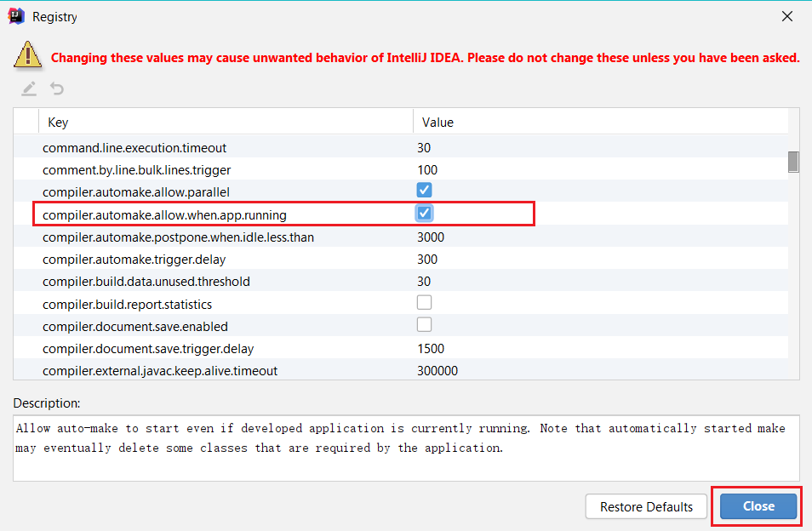Image resolution: width=812 pixels, height=531 pixels.
Task: Click the value 300000 cell
Action: (x=437, y=371)
